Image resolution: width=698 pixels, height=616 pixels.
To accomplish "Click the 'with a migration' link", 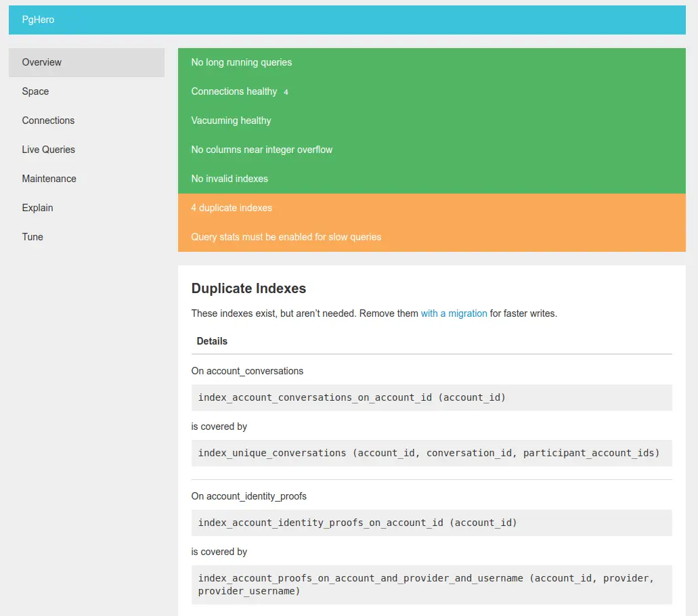I will tap(454, 313).
